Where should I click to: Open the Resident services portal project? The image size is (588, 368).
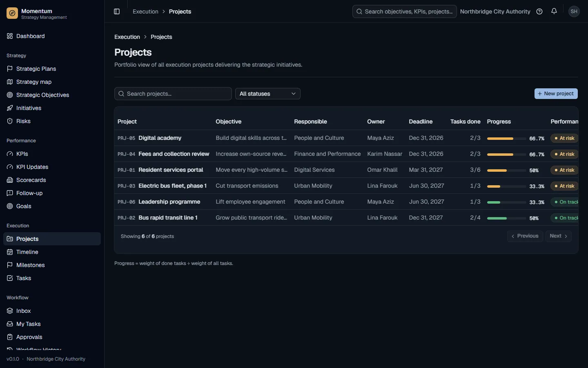171,170
